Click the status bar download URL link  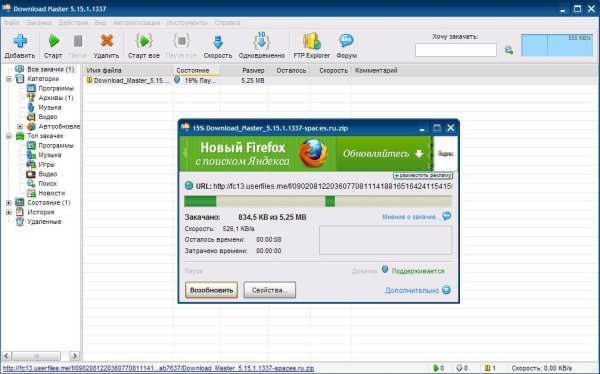pyautogui.click(x=158, y=368)
